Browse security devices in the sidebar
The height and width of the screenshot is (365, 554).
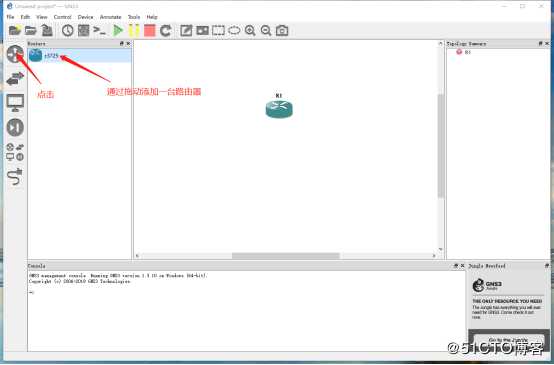[x=15, y=127]
